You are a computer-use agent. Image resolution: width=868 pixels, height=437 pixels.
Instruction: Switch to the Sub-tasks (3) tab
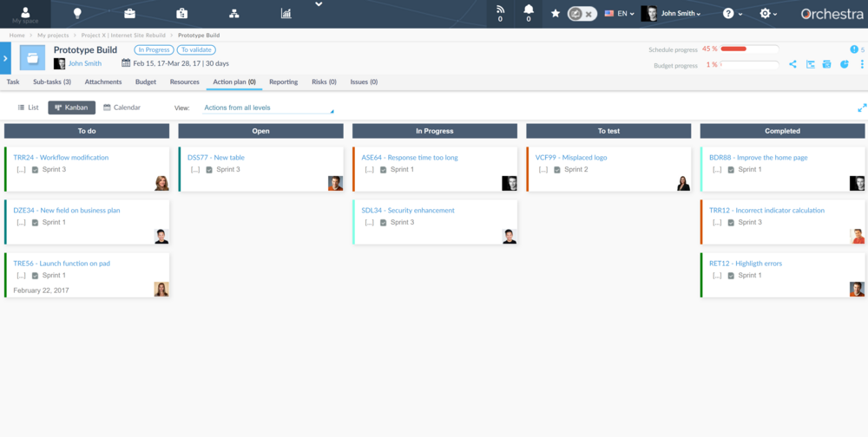click(52, 82)
